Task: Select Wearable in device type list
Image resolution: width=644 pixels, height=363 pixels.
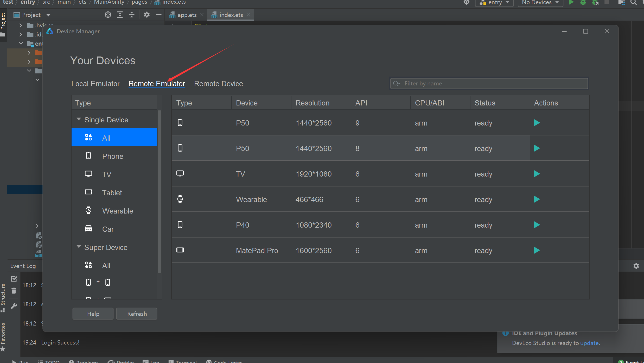Action: [x=117, y=211]
